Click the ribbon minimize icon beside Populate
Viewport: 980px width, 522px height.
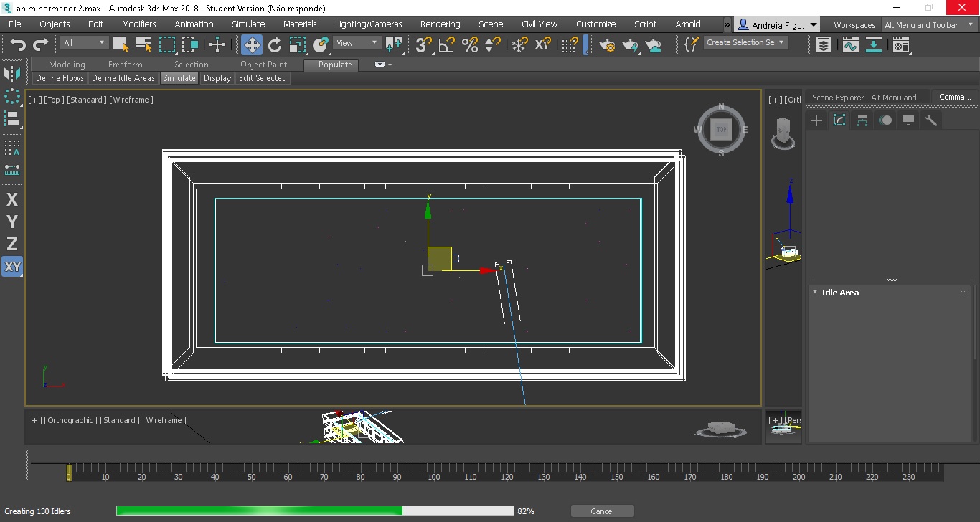click(380, 65)
